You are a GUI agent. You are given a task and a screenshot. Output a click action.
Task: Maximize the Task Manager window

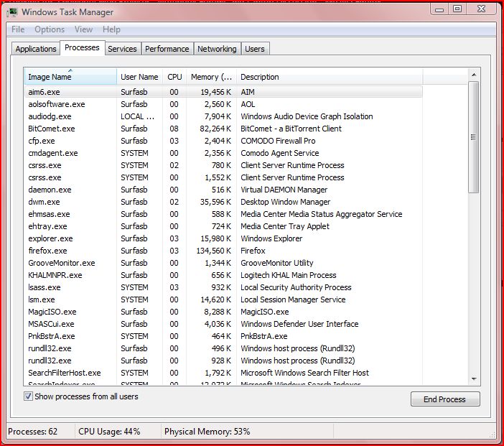[457, 9]
